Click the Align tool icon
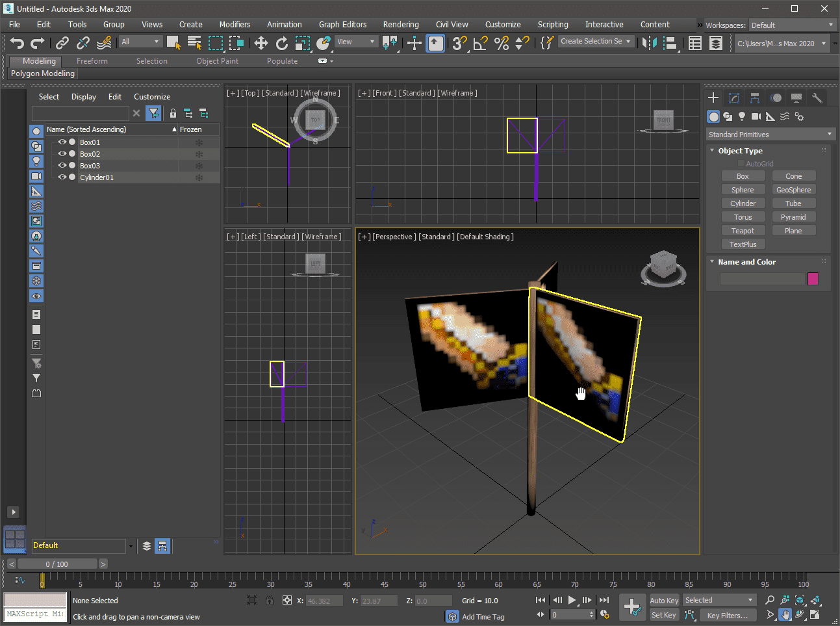Viewport: 840px width, 626px height. pyautogui.click(x=670, y=43)
